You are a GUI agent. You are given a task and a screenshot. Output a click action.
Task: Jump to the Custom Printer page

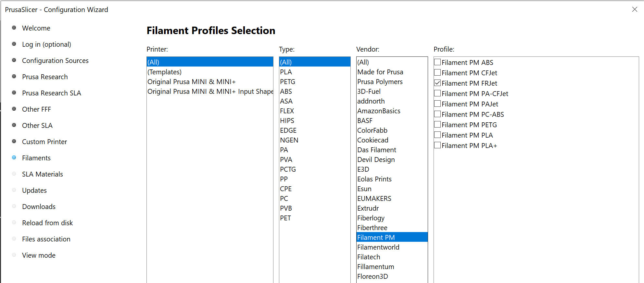pyautogui.click(x=44, y=142)
